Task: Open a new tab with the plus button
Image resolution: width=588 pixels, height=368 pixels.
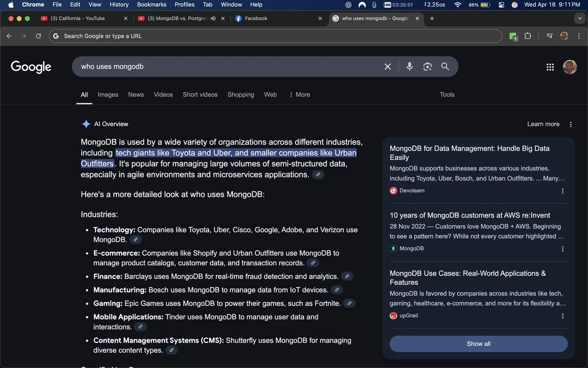Action: tap(432, 18)
